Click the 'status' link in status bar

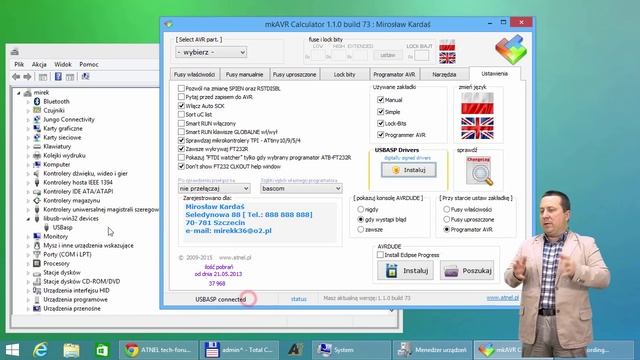tap(298, 299)
